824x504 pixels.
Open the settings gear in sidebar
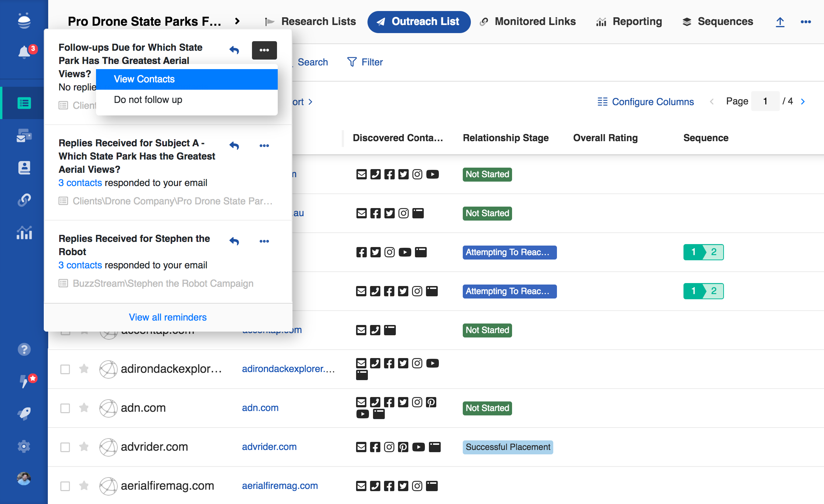click(24, 446)
